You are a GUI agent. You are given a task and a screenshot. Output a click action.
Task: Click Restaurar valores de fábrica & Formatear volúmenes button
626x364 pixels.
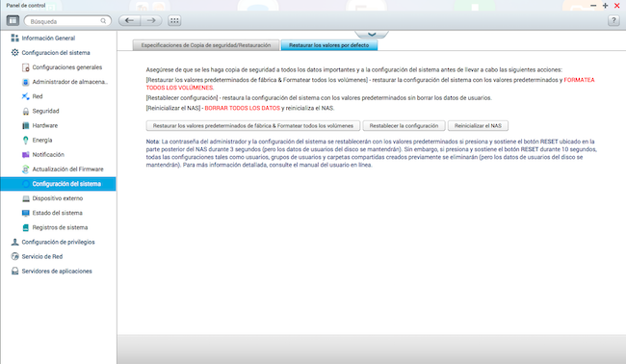[x=253, y=126]
